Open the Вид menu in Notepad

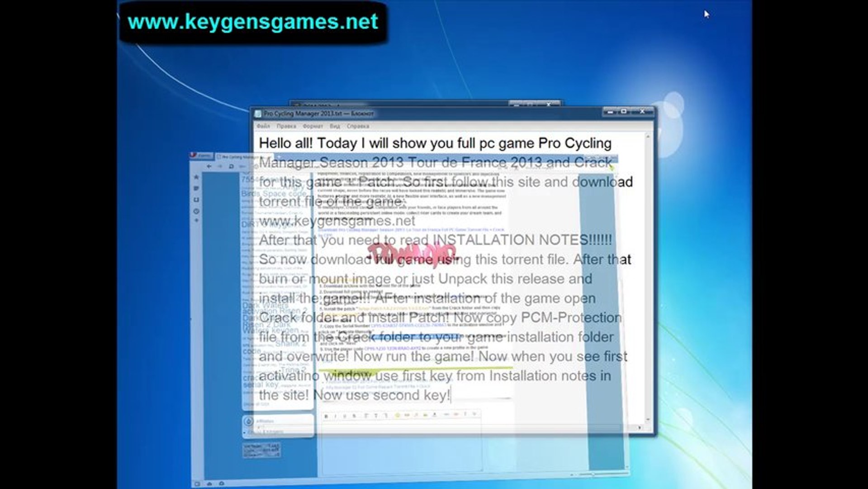click(335, 126)
